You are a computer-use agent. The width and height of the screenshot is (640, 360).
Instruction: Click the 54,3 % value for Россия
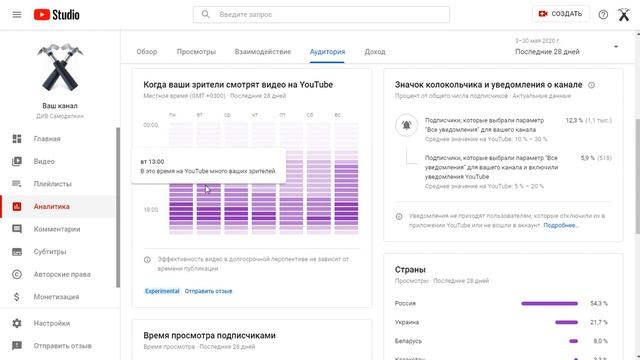[x=599, y=303]
